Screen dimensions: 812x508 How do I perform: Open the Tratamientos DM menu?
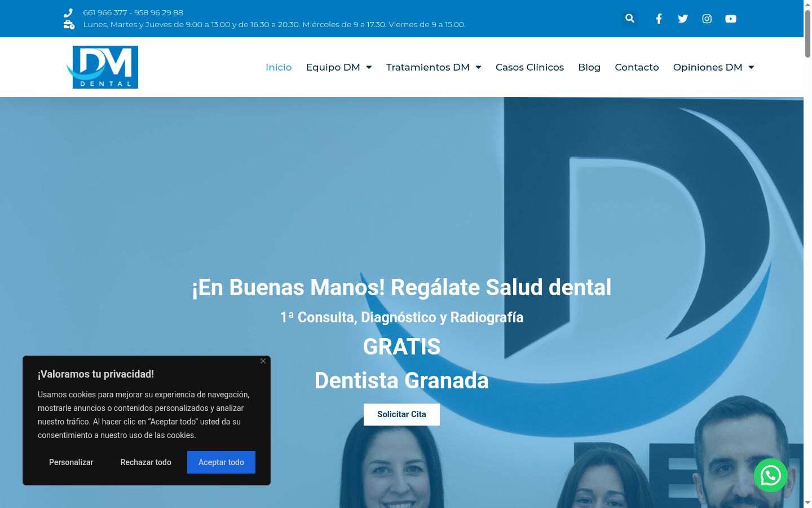(x=427, y=67)
